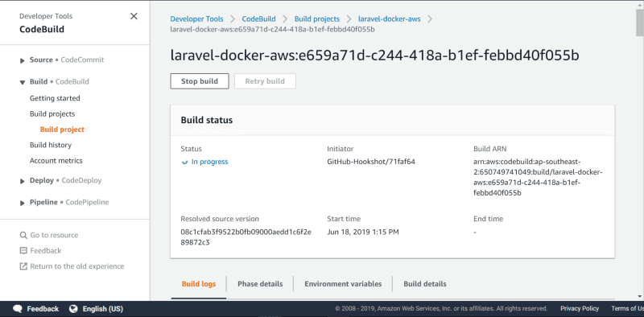Open the Environment variables tab
The image size is (644, 317).
click(x=343, y=284)
